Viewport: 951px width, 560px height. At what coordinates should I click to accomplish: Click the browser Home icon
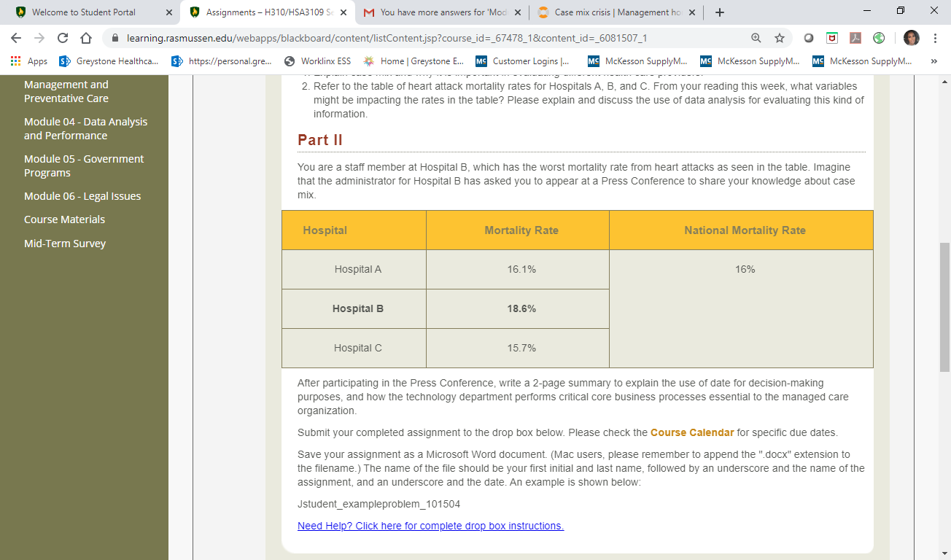point(85,38)
